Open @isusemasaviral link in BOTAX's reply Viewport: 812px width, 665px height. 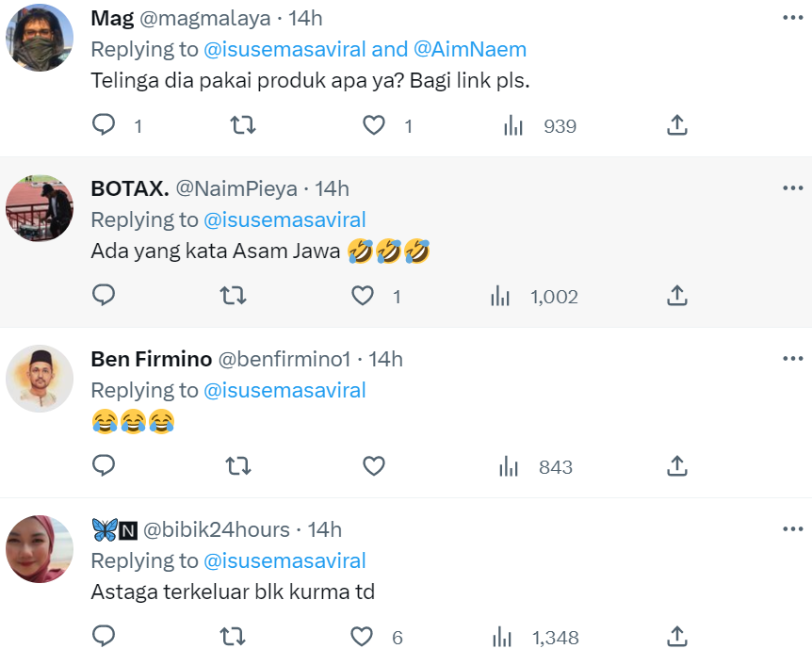(284, 219)
